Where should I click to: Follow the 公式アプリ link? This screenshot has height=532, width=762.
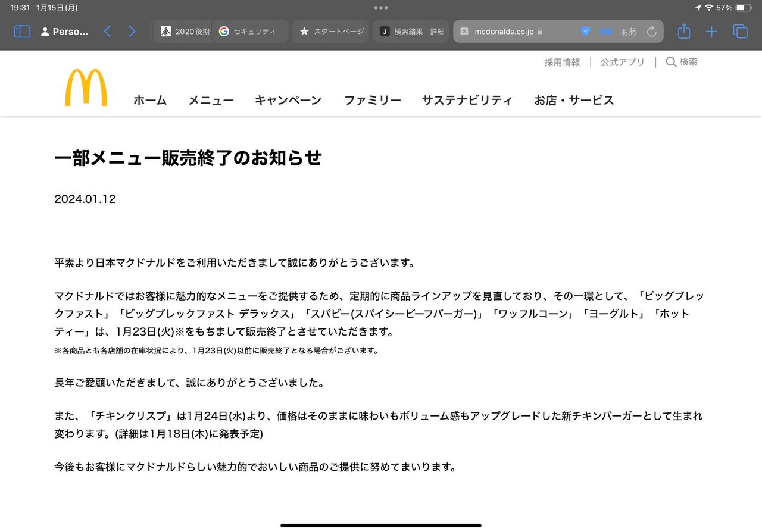622,62
